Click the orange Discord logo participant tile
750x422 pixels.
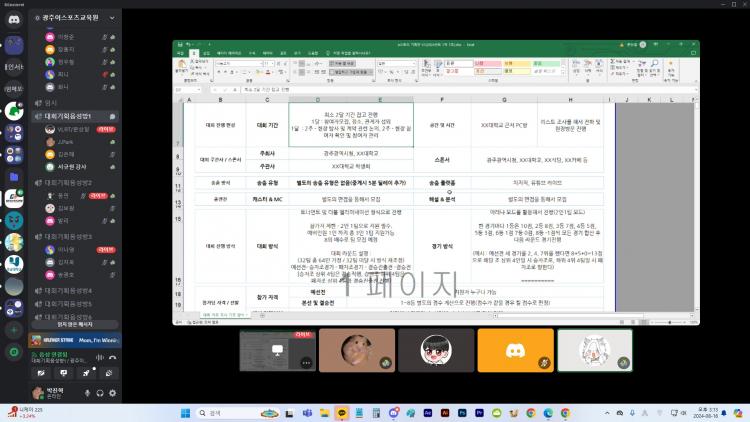[515, 350]
